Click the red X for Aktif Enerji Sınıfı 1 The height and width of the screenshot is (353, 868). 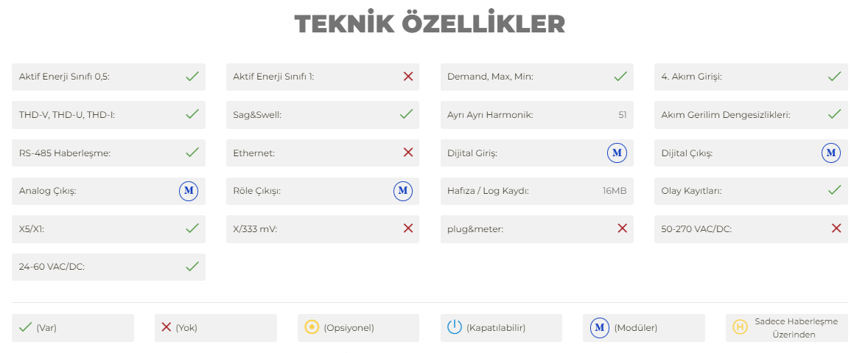408,77
